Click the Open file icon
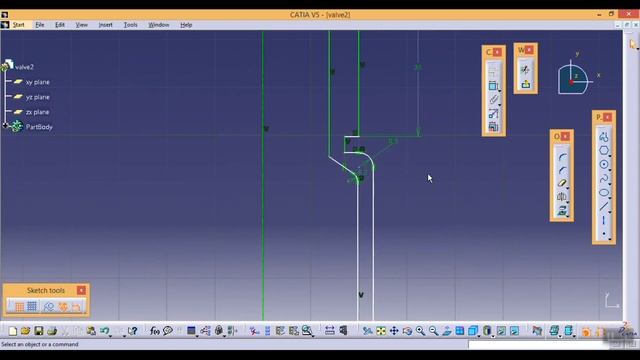Image resolution: width=640 pixels, height=360 pixels. 25,331
